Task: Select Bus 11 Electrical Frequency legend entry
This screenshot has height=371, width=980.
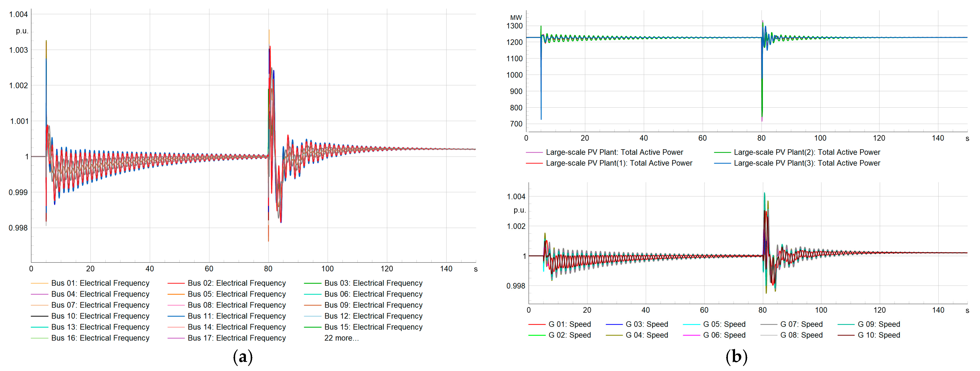Action: pyautogui.click(x=236, y=316)
